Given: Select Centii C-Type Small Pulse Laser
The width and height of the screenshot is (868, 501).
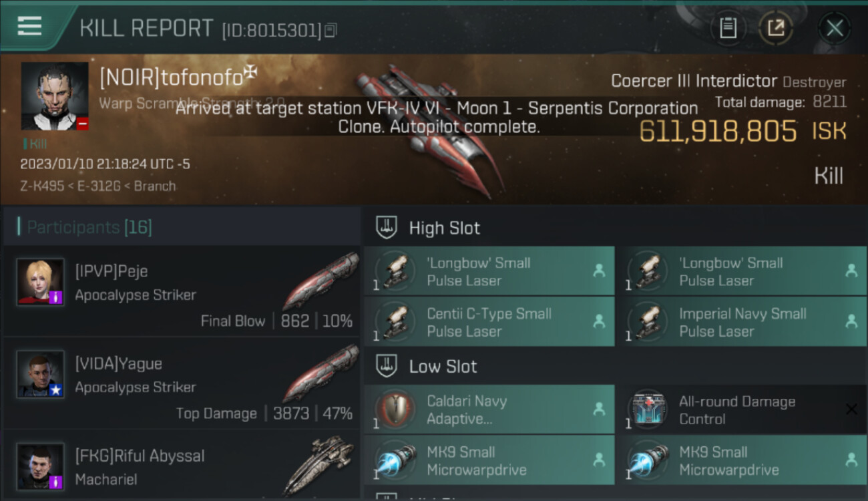Looking at the screenshot, I should point(489,322).
